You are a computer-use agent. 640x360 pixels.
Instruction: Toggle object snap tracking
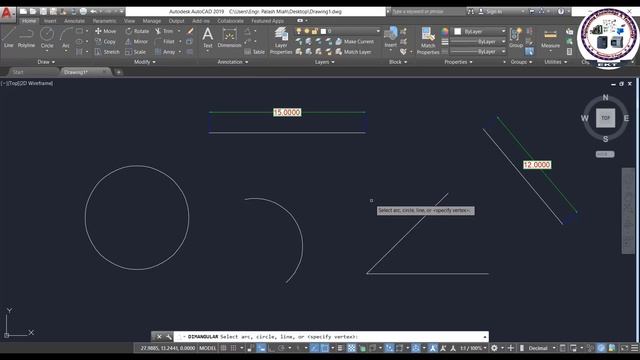coord(314,348)
